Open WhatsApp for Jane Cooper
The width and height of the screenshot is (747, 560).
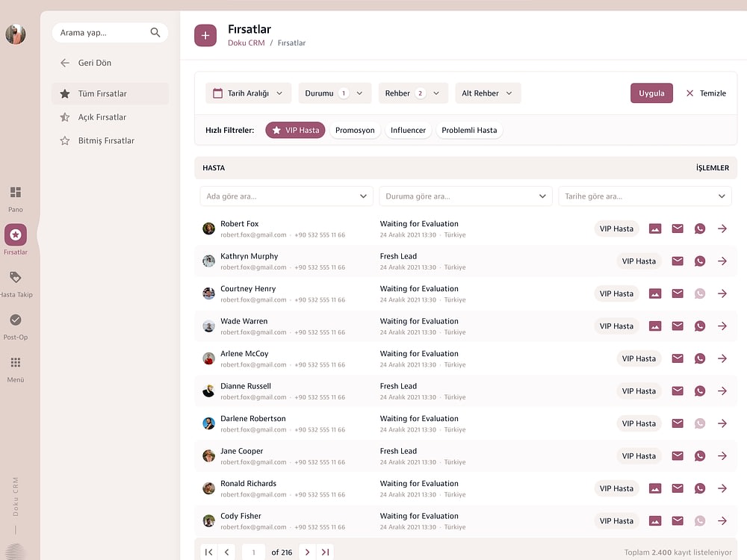[700, 455]
